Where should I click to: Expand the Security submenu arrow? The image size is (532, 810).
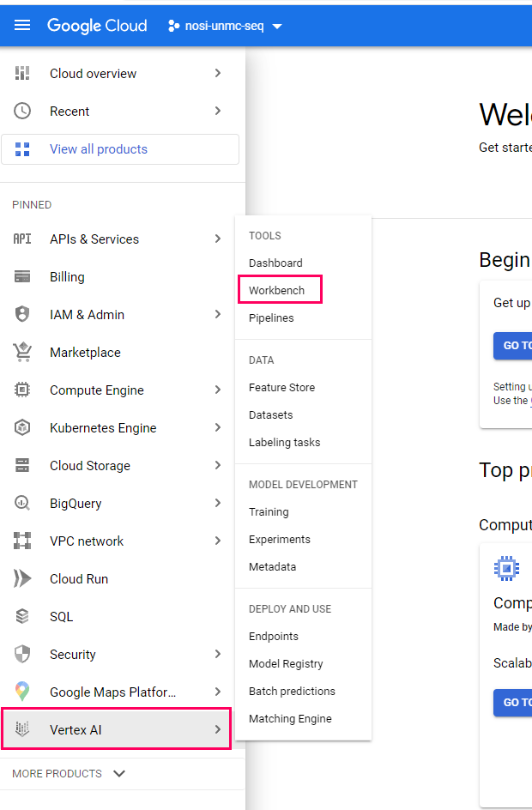pos(217,654)
